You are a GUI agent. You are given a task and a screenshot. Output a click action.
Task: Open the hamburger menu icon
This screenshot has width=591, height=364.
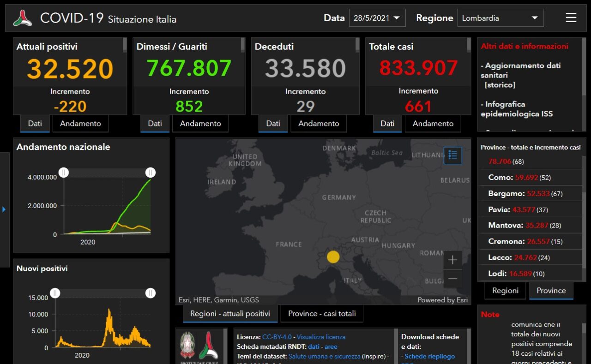(x=571, y=18)
